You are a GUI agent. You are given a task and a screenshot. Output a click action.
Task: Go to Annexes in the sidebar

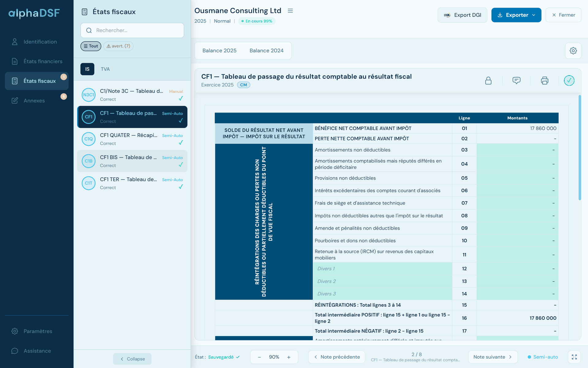click(x=37, y=101)
